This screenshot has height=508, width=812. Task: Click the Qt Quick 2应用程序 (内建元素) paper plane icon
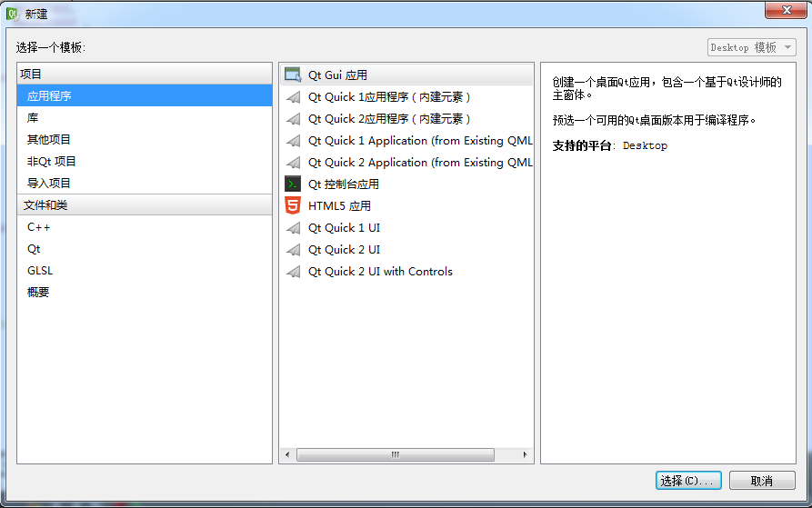[x=293, y=119]
